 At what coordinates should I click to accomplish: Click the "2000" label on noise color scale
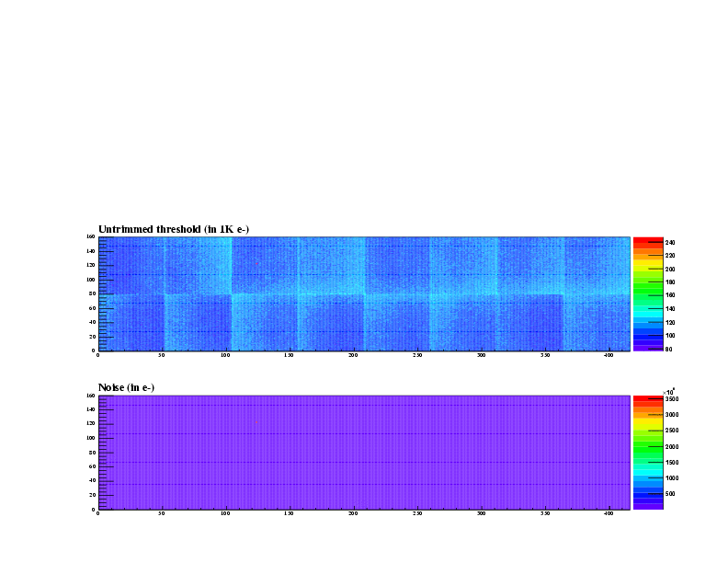pyautogui.click(x=672, y=447)
